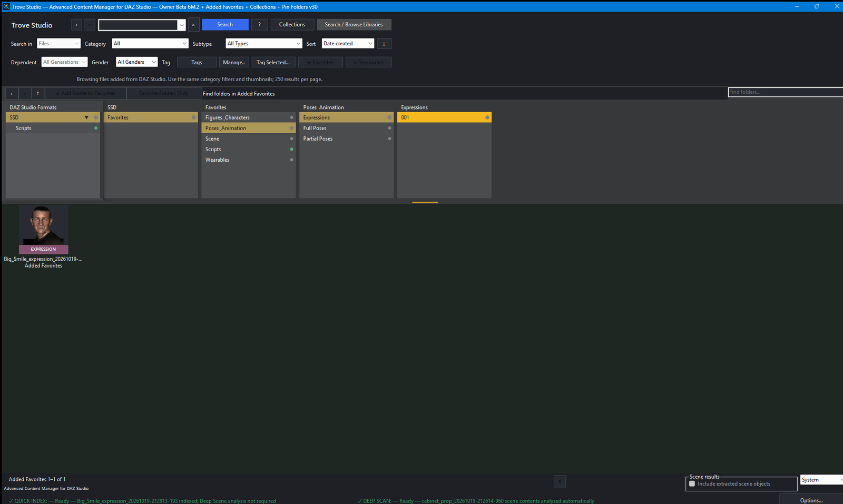Enable Include extracted scene objects checkbox
Image resolution: width=843 pixels, height=504 pixels.
[x=692, y=483]
